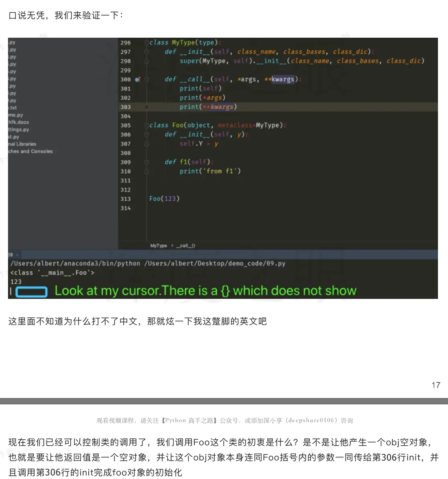Click the page number 17

click(436, 385)
